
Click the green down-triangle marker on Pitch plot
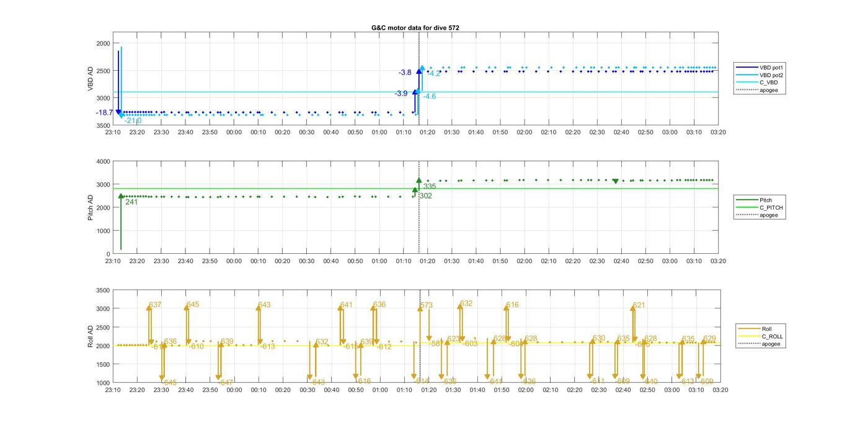click(x=615, y=181)
